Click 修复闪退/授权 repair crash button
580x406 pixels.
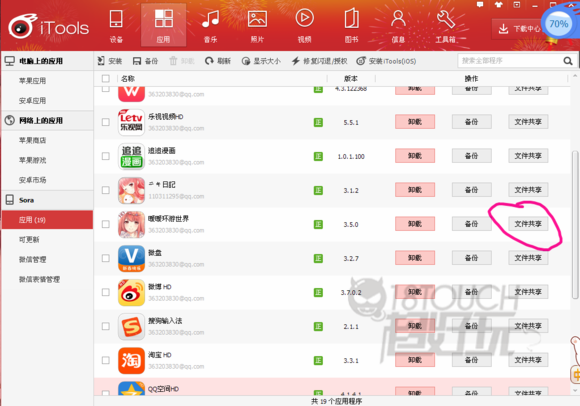click(x=319, y=61)
